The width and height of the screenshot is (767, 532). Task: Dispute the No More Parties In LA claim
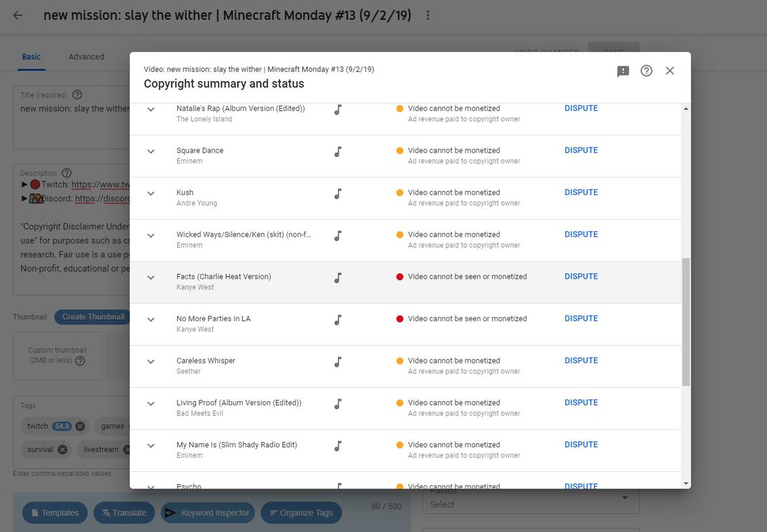click(581, 319)
